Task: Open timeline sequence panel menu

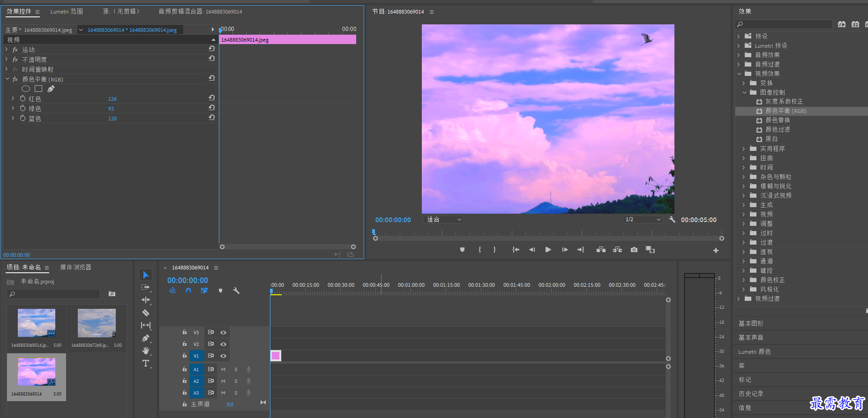Action: [216, 268]
